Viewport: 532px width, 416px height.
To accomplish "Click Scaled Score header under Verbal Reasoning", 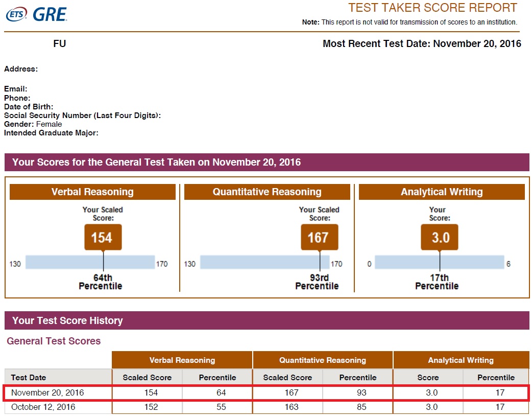I will tap(147, 378).
